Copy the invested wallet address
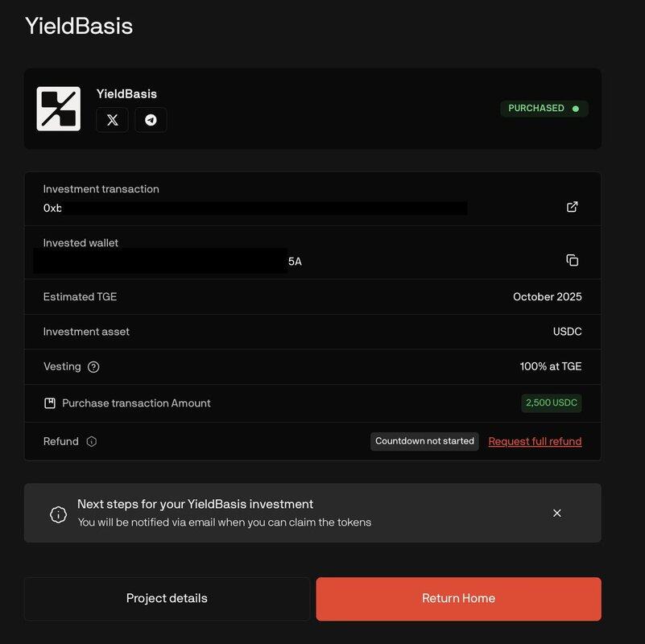 pyautogui.click(x=572, y=260)
